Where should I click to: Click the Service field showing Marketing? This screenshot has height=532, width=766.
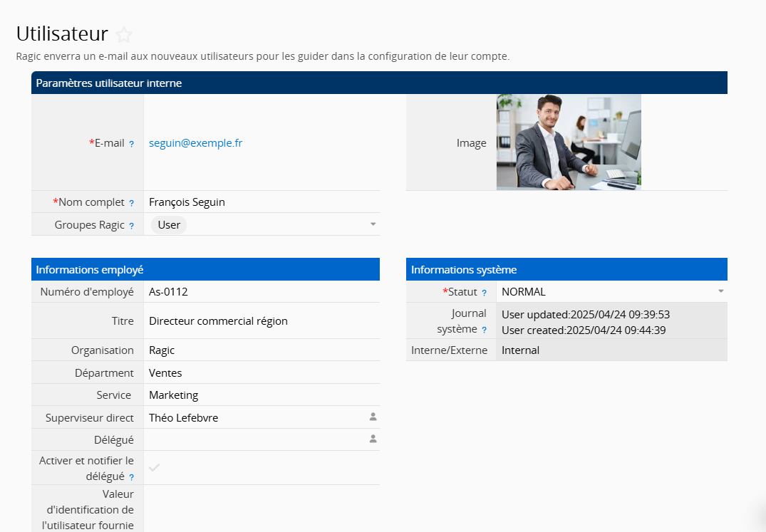point(173,395)
